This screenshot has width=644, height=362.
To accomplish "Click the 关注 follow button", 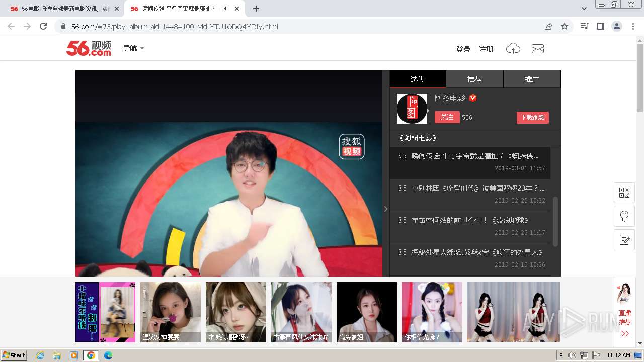I will point(447,117).
